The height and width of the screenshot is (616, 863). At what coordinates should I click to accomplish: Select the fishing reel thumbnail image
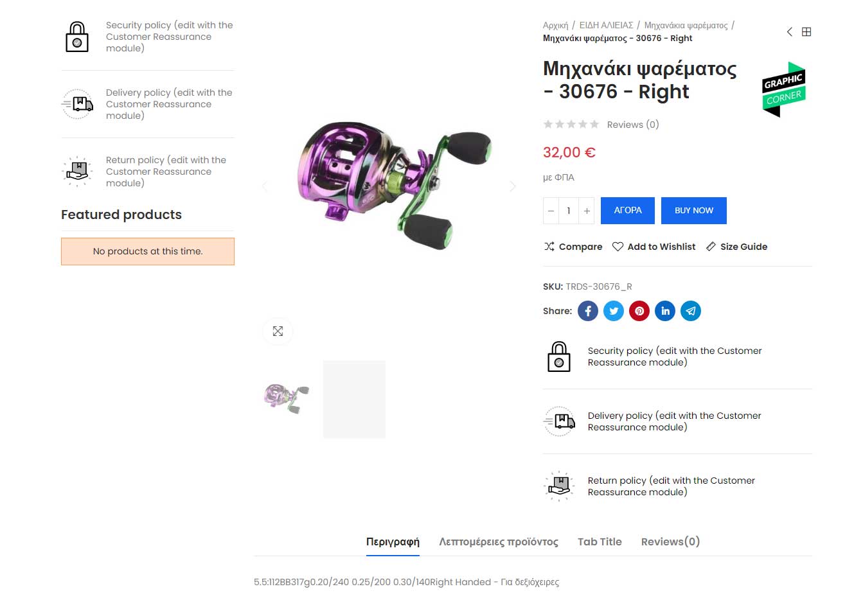[x=285, y=399]
